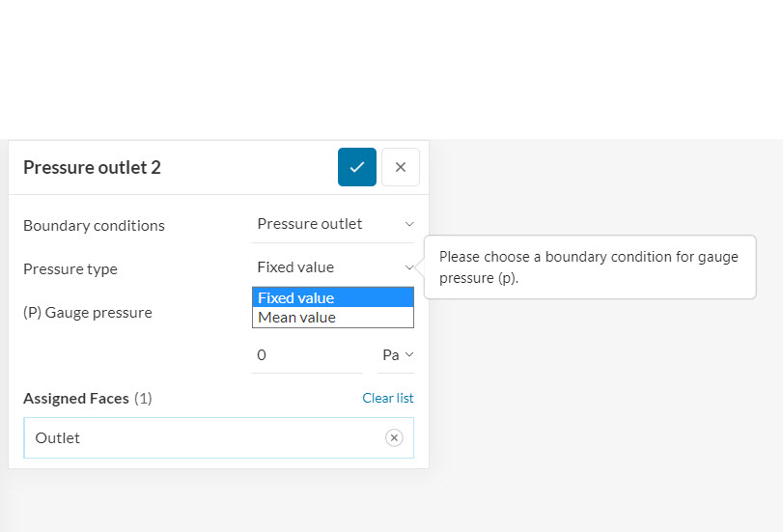
Task: Expand the Boundary conditions dropdown chevron
Action: click(x=409, y=224)
